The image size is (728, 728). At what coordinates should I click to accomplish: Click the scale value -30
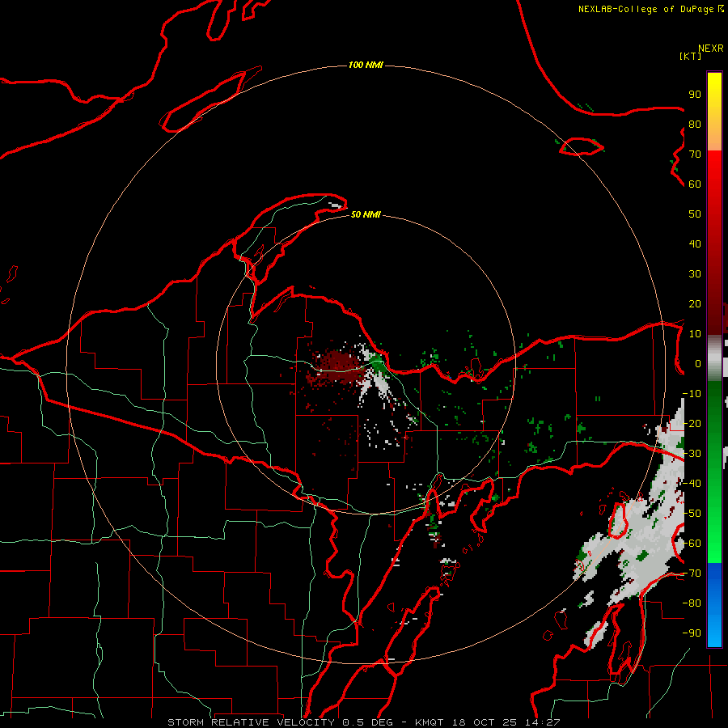pos(692,454)
